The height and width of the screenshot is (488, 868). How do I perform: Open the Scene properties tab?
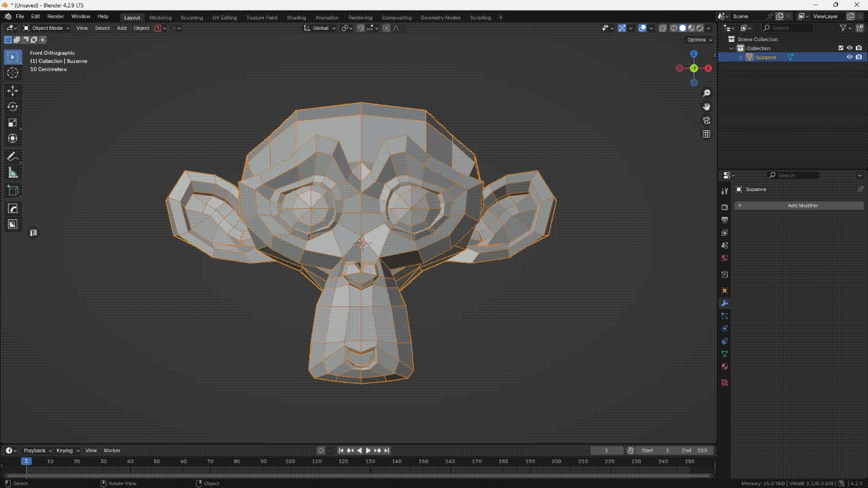pyautogui.click(x=724, y=245)
